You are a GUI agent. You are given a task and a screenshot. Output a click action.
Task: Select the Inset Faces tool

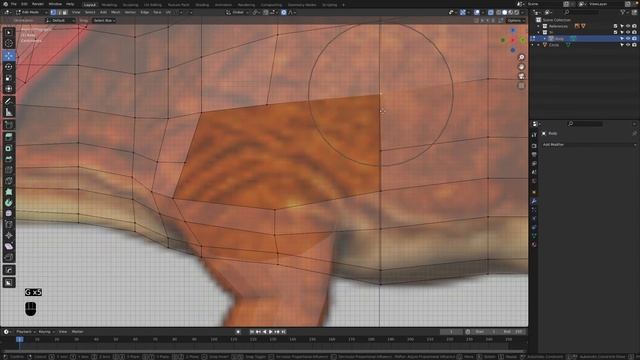9,148
